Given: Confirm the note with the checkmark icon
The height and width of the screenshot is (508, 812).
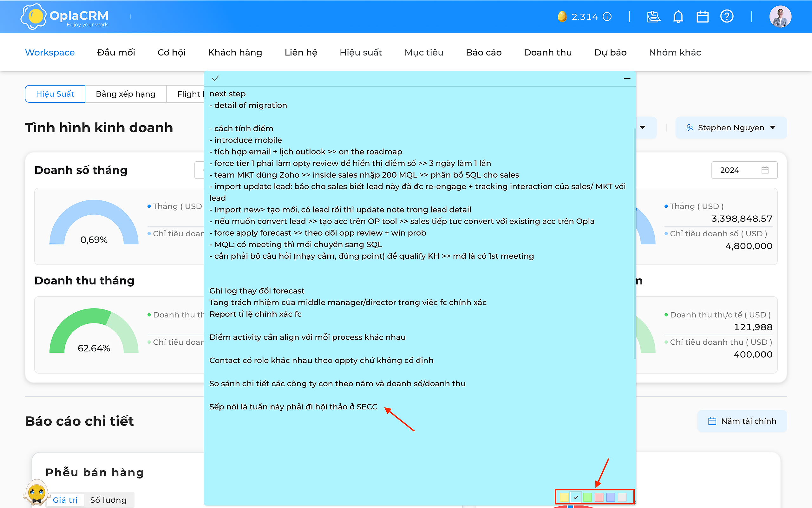Looking at the screenshot, I should pos(215,78).
